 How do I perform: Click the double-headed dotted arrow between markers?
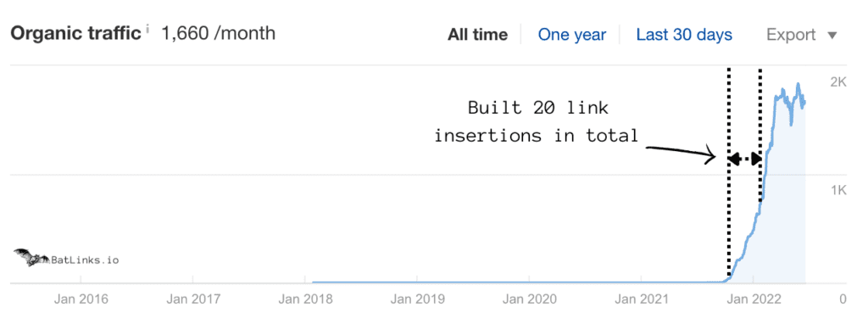click(x=744, y=159)
